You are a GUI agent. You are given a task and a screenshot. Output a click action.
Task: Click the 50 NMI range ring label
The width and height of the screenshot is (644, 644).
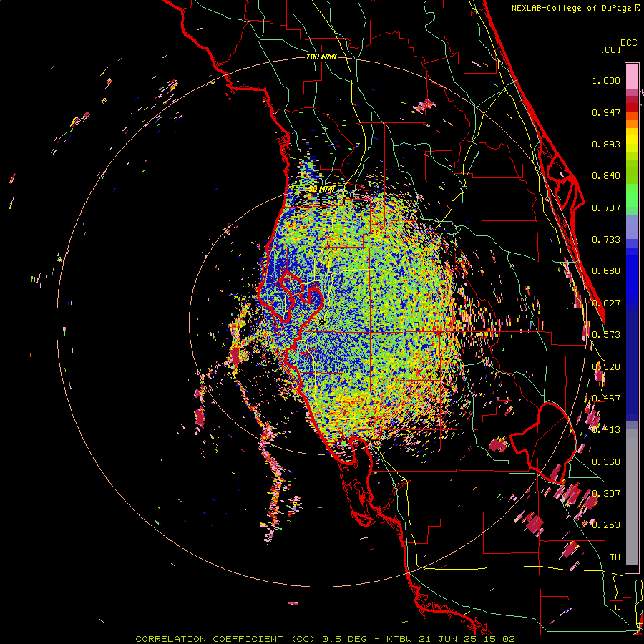[x=321, y=190]
